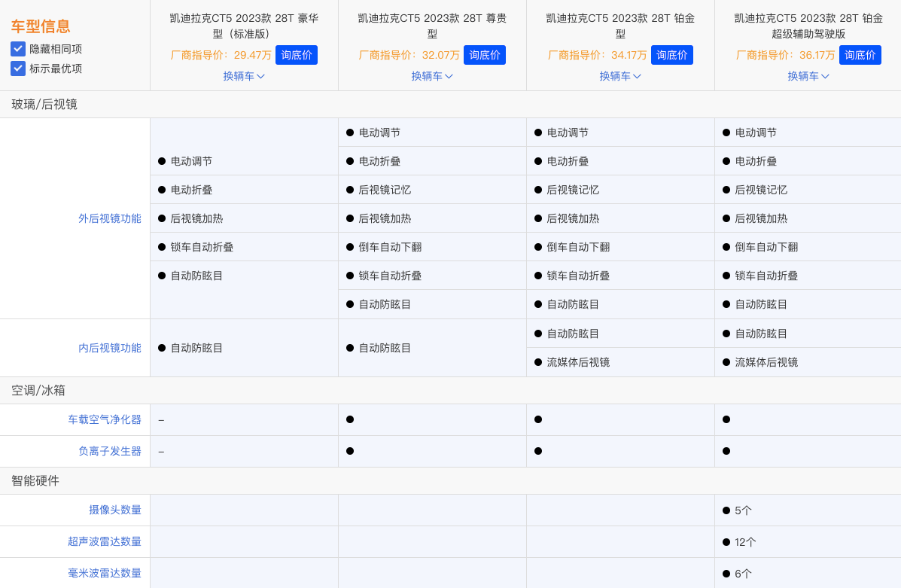Select the 玻璃/后视镜 section header
The width and height of the screenshot is (901, 588).
click(x=44, y=104)
